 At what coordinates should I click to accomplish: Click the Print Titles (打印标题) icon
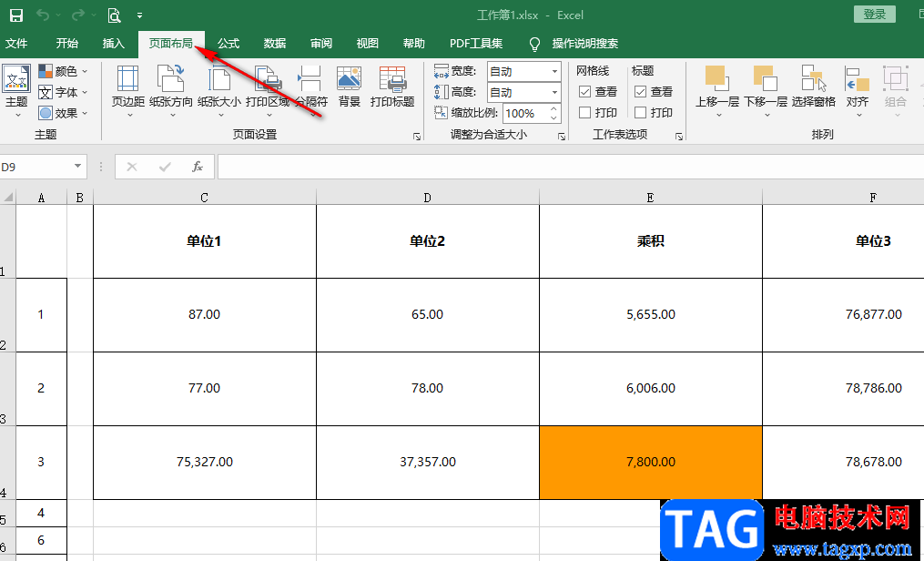click(x=392, y=78)
